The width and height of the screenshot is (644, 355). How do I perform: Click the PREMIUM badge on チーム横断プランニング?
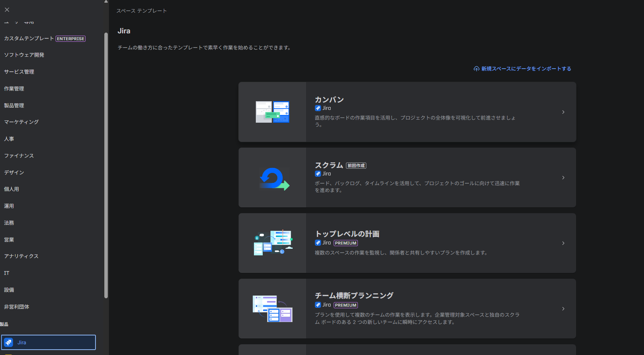coord(346,305)
